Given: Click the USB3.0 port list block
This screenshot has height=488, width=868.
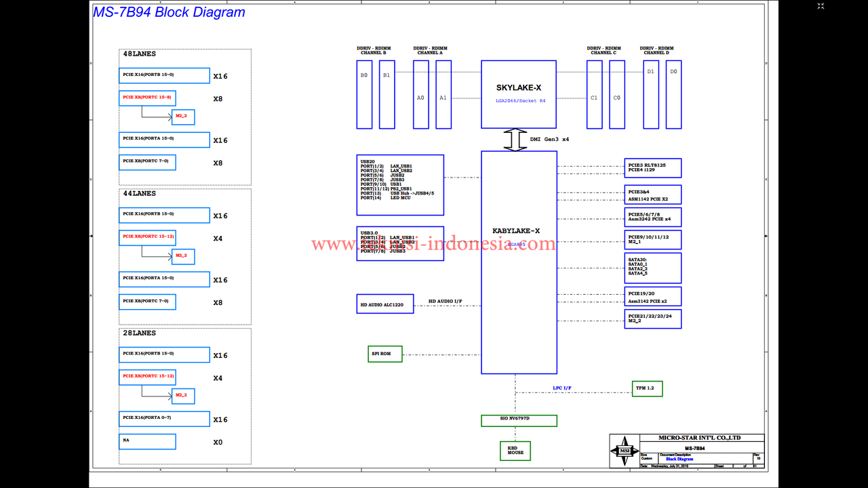Looking at the screenshot, I should tap(400, 243).
